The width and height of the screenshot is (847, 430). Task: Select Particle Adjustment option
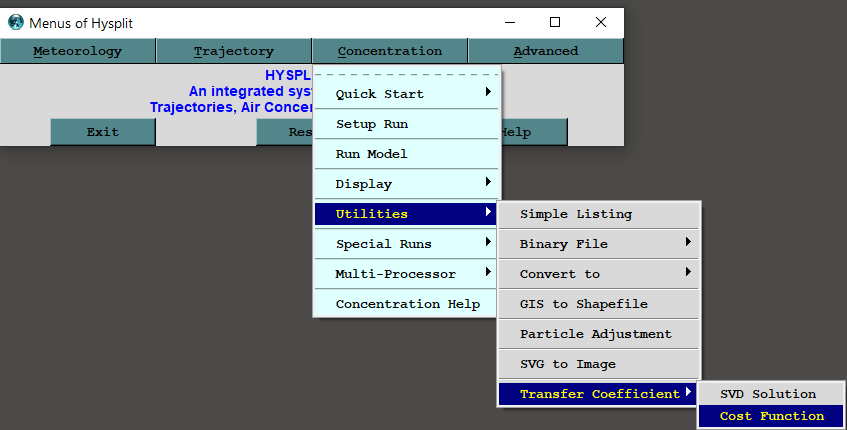tap(599, 334)
